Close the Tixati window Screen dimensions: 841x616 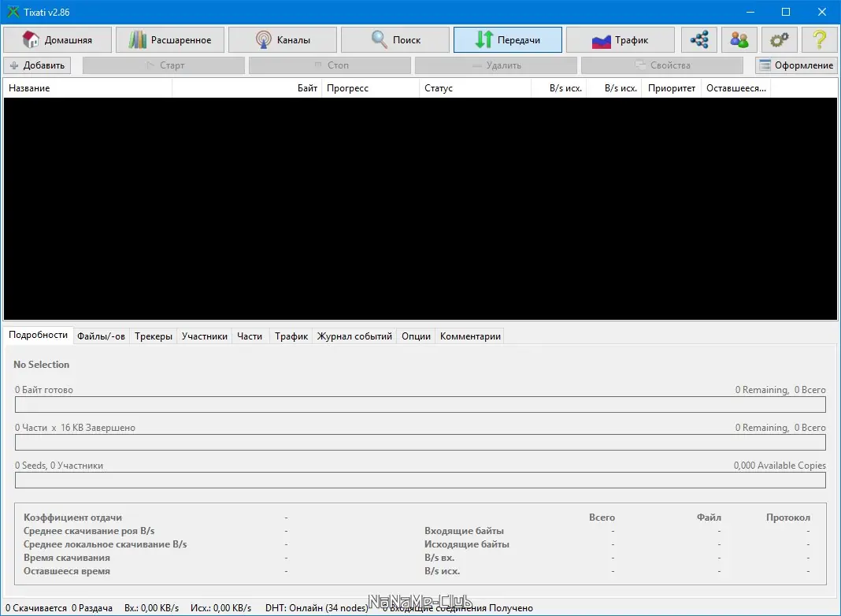821,12
